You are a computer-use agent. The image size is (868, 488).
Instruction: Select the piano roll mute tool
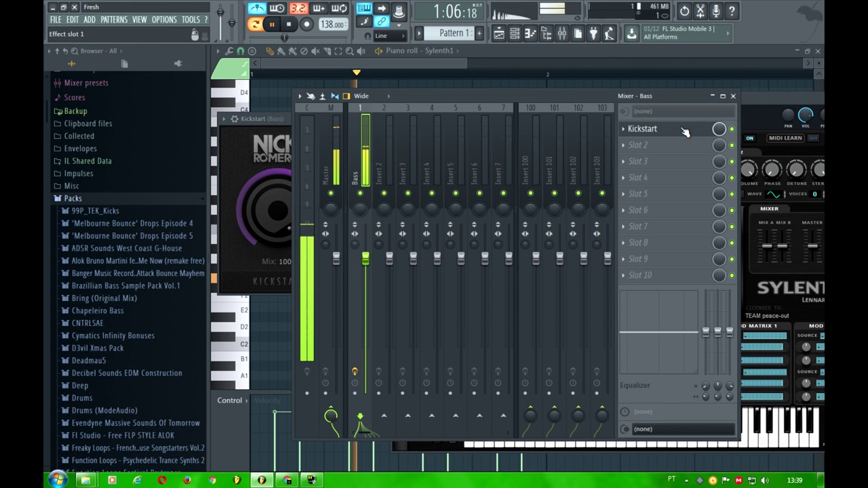315,51
